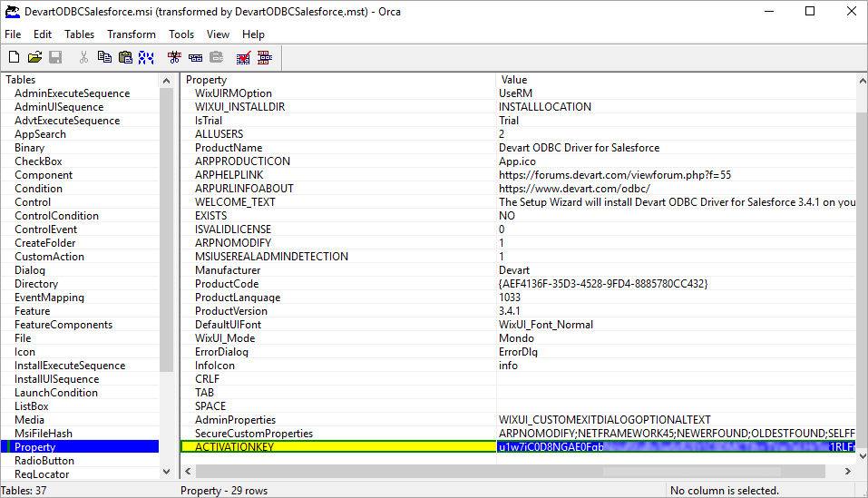This screenshot has height=498, width=868.
Task: Click the Validate checkmark toolbar icon
Action: (x=244, y=57)
